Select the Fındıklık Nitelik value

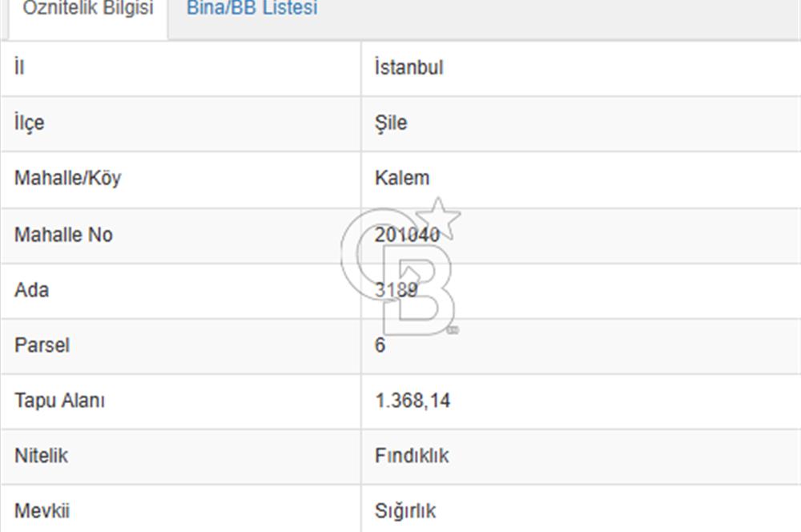pos(412,456)
